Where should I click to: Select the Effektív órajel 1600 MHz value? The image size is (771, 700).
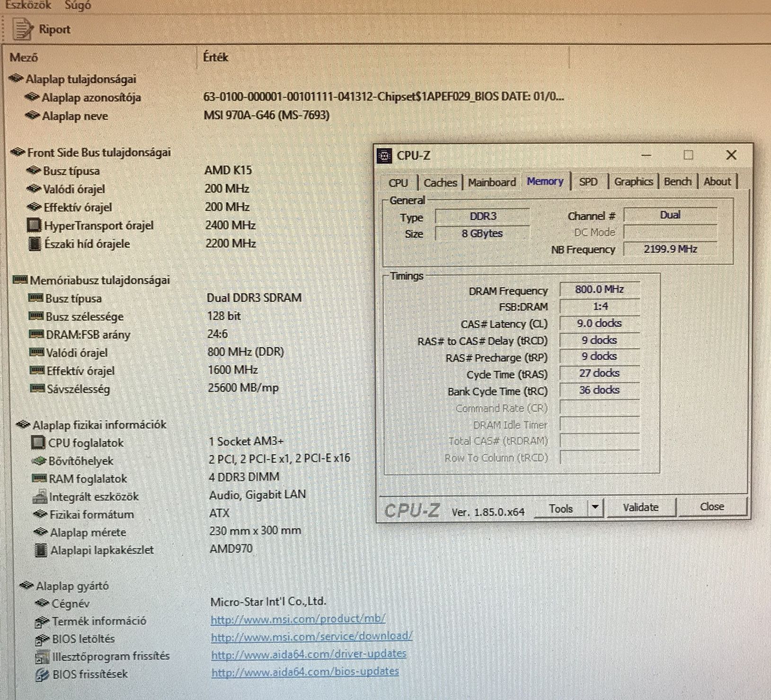point(233,369)
